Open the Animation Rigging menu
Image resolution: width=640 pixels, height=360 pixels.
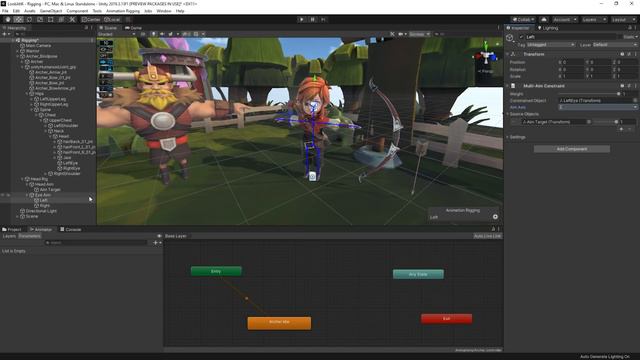pos(122,11)
